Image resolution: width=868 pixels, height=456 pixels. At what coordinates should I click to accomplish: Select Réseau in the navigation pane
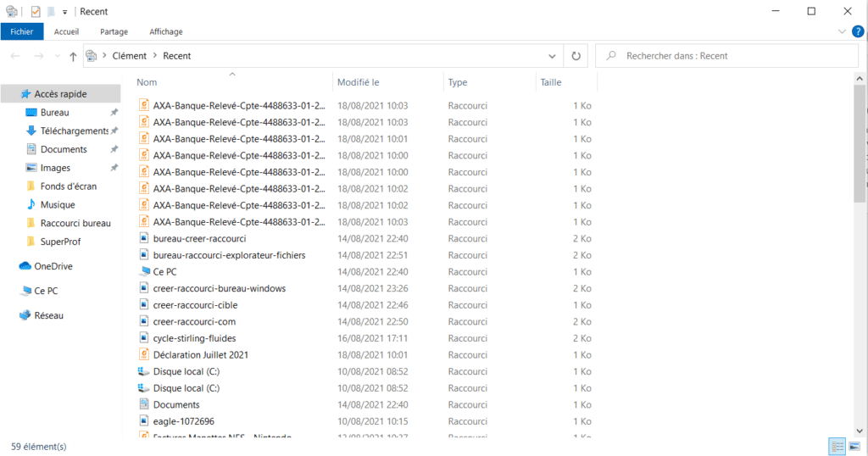(48, 315)
